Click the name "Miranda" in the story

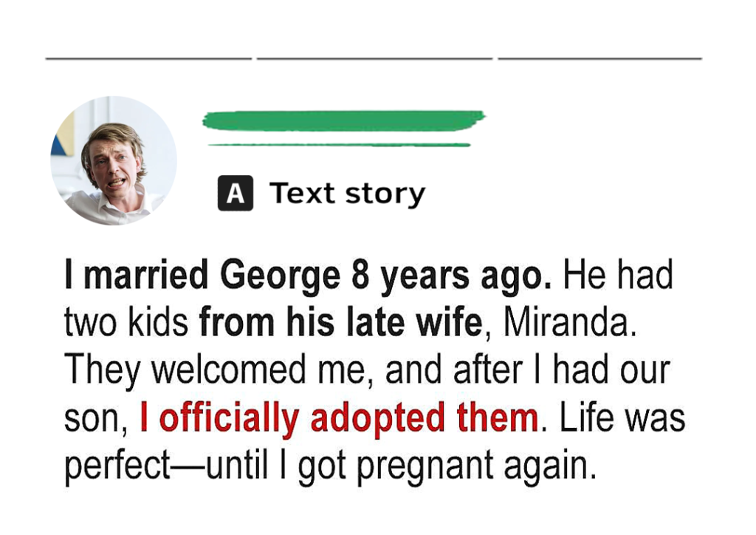pos(566,322)
